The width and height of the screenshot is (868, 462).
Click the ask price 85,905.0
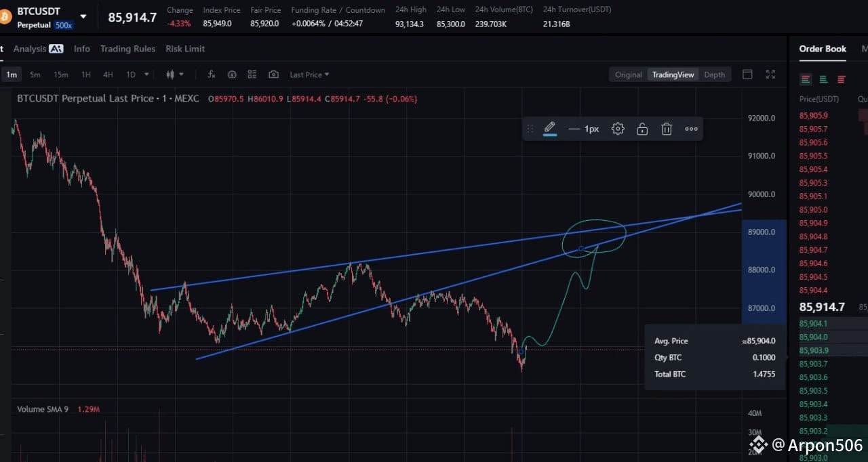click(813, 210)
